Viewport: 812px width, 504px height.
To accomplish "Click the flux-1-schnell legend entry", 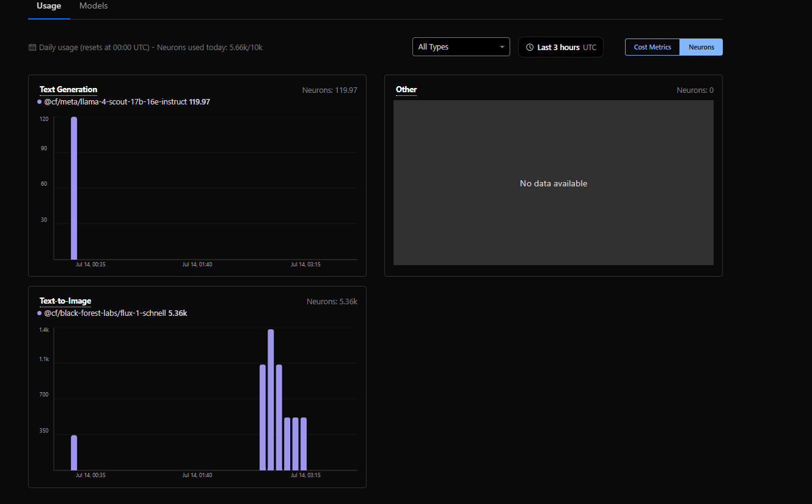I will 112,313.
